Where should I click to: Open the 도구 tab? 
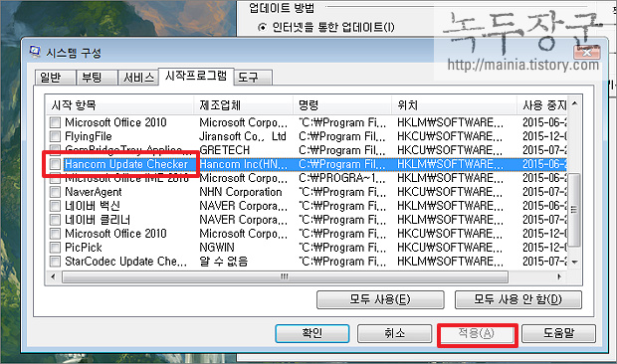(253, 78)
